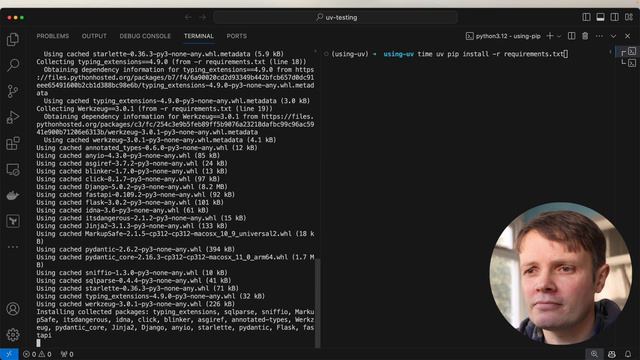Viewport: 640px width, 360px height.
Task: Create a new terminal with plus icon
Action: (550, 36)
